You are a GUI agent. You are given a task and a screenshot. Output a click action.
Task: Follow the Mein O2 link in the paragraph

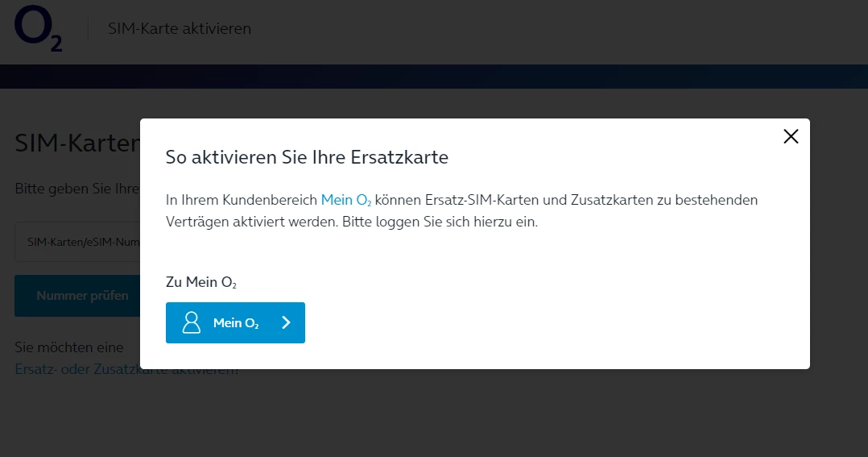tap(346, 200)
